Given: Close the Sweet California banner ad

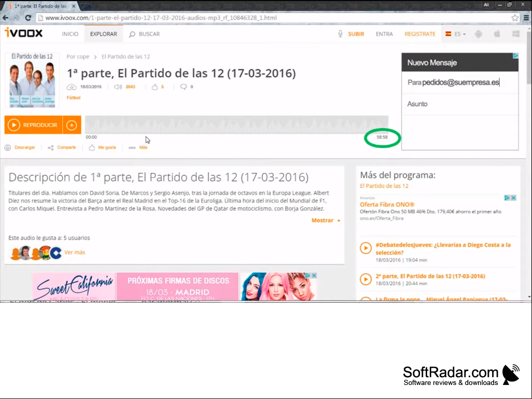Looking at the screenshot, I should pos(314,276).
